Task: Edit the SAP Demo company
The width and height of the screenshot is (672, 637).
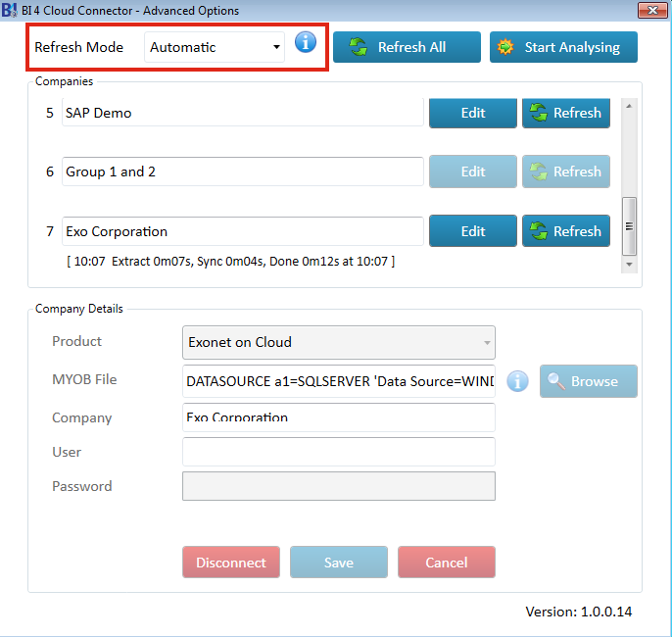Action: click(x=473, y=113)
